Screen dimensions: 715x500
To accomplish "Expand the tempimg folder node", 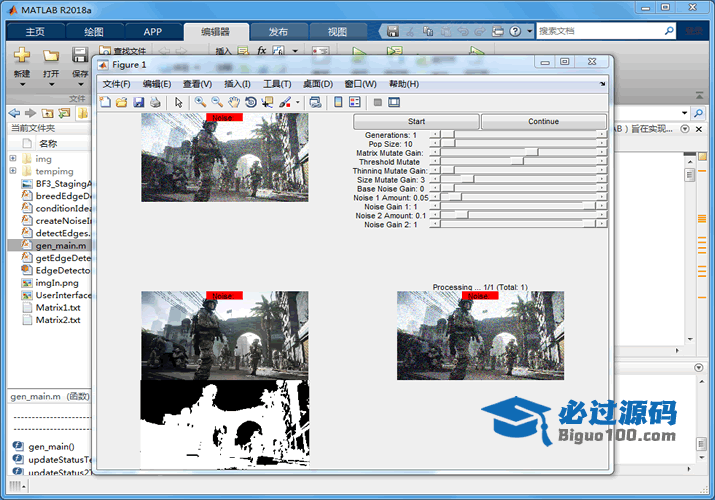I will [13, 171].
